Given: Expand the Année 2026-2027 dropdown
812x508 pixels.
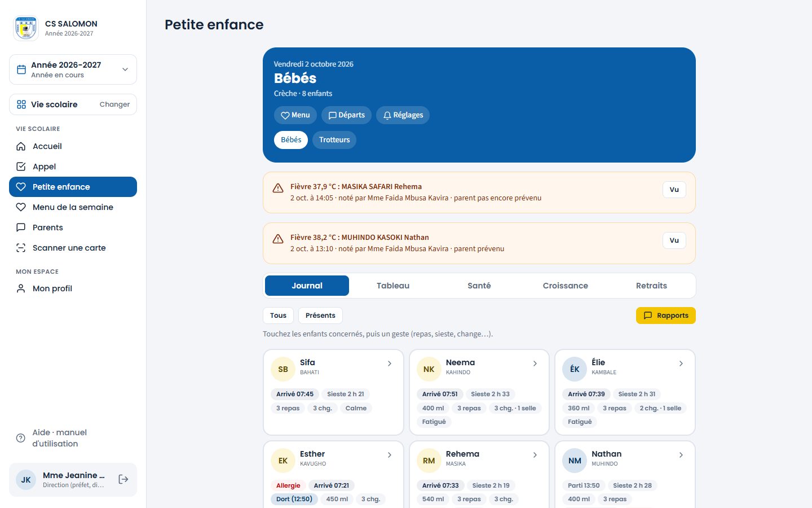Looking at the screenshot, I should click(73, 69).
